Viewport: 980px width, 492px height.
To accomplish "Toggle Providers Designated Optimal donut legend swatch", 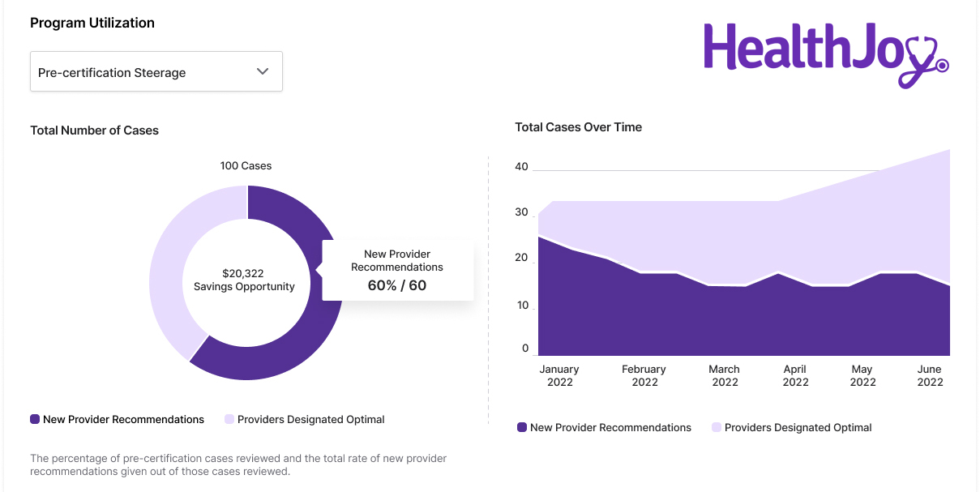I will coord(229,419).
